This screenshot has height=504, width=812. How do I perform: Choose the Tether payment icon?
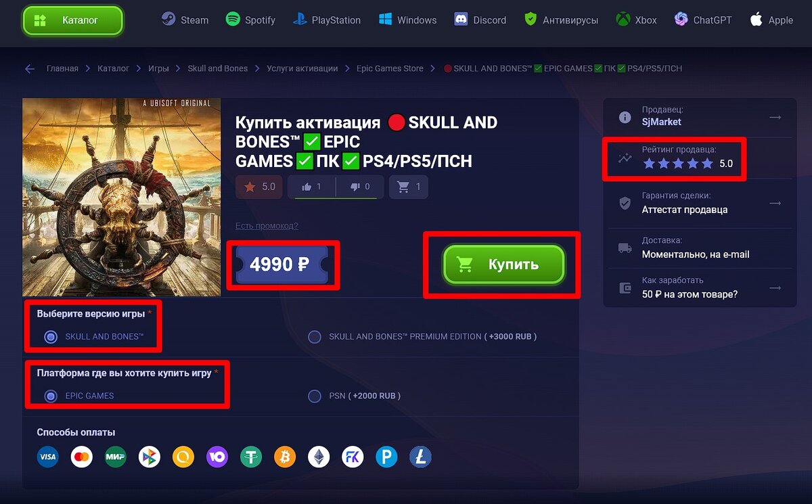[251, 457]
